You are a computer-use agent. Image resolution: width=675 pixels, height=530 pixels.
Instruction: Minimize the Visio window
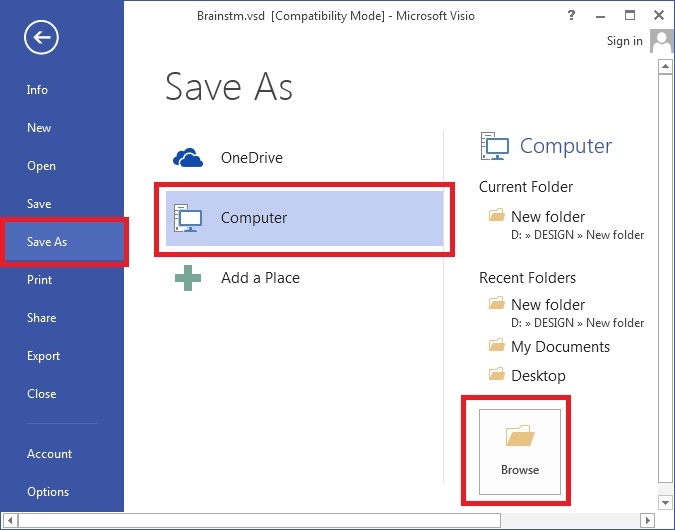pos(601,16)
